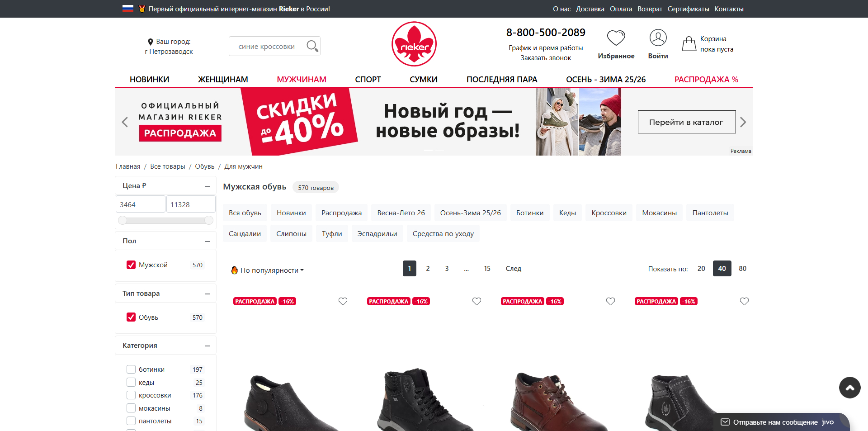This screenshot has width=868, height=431.
Task: Click the search magnifier icon
Action: coord(312,46)
